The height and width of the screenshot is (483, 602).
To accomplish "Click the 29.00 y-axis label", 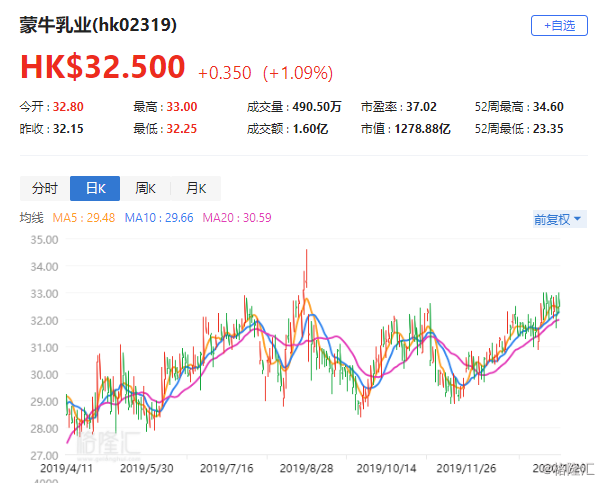I will (x=45, y=402).
